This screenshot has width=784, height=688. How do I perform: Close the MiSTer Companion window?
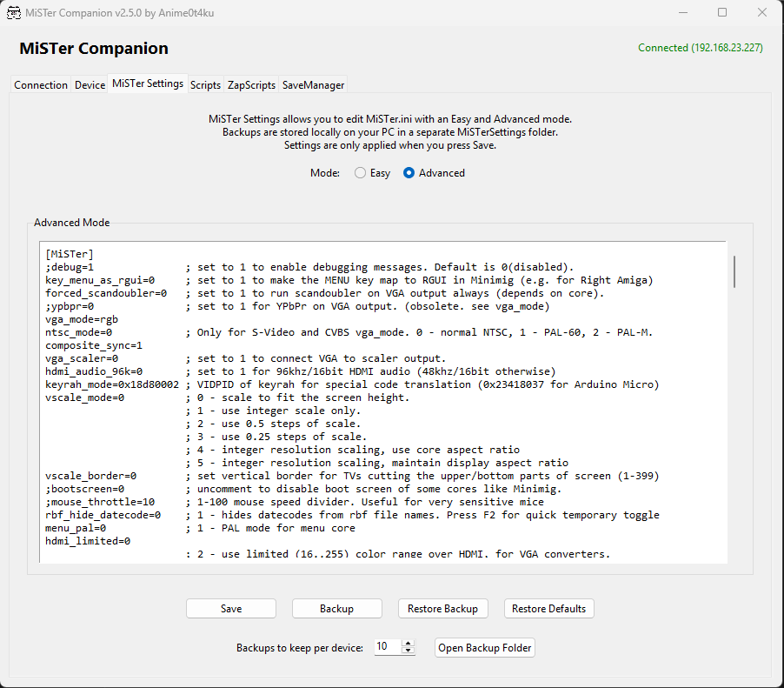coord(761,12)
